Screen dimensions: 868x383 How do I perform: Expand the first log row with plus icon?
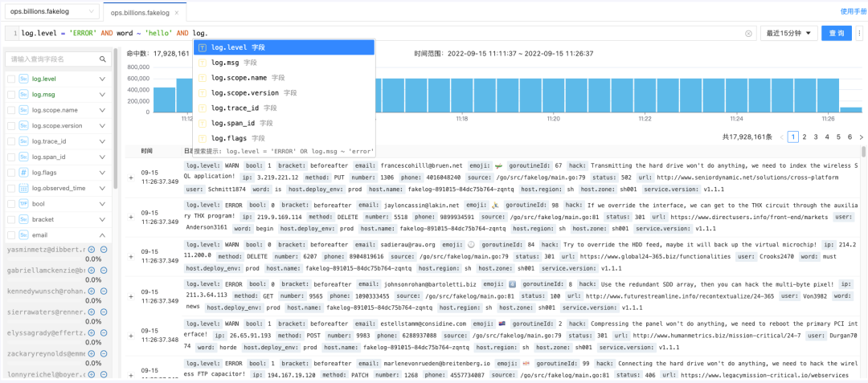pyautogui.click(x=131, y=177)
